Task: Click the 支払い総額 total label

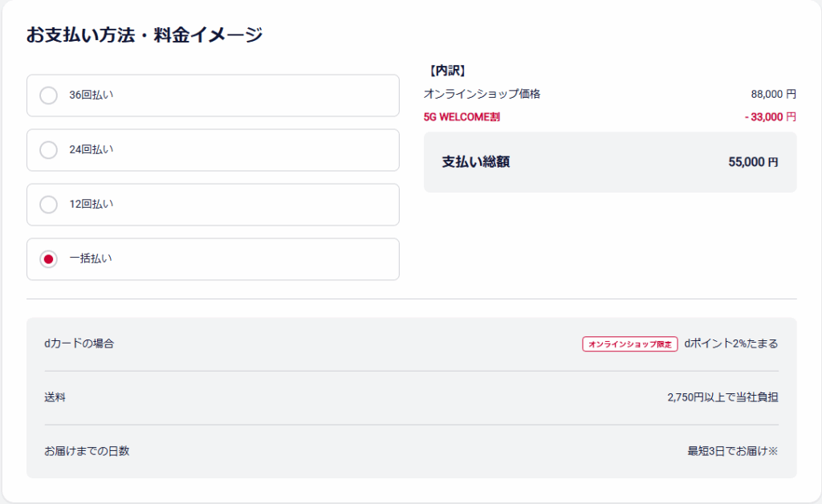Action: [475, 162]
